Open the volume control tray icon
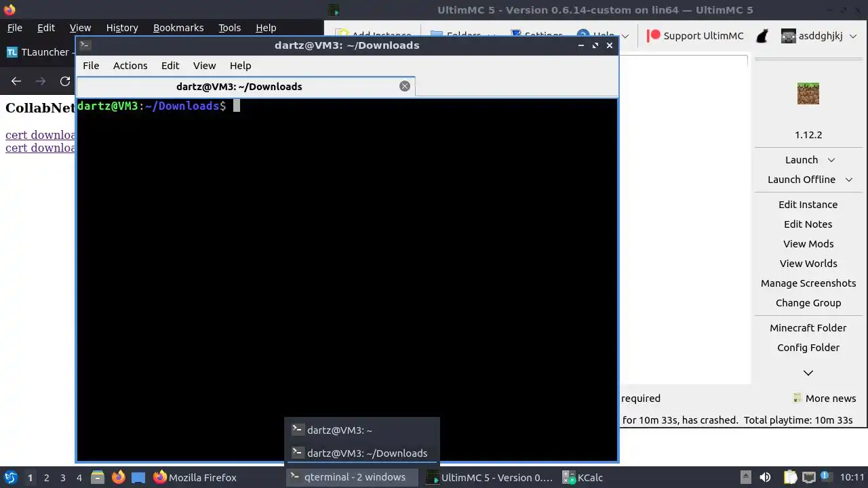868x488 pixels. 765,477
